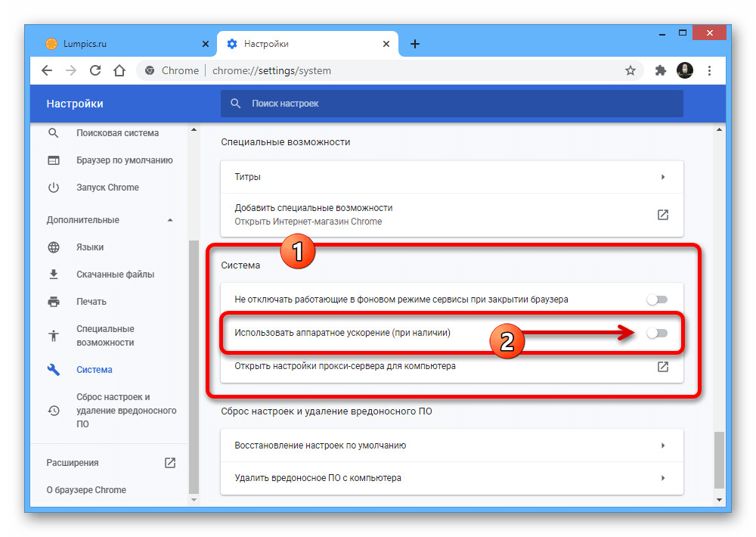This screenshot has height=537, width=756.
Task: Click Удалить вредоносное ПО с компьютера row
Action: click(x=452, y=478)
